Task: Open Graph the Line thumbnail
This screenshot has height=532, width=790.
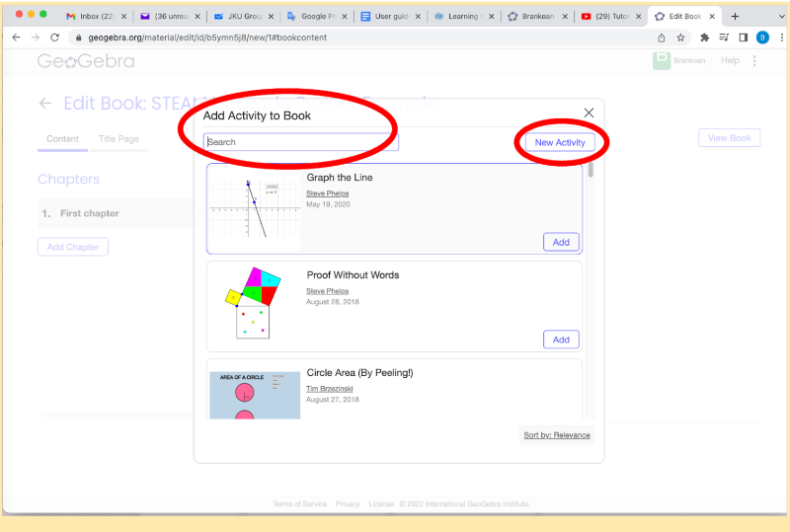Action: click(255, 208)
